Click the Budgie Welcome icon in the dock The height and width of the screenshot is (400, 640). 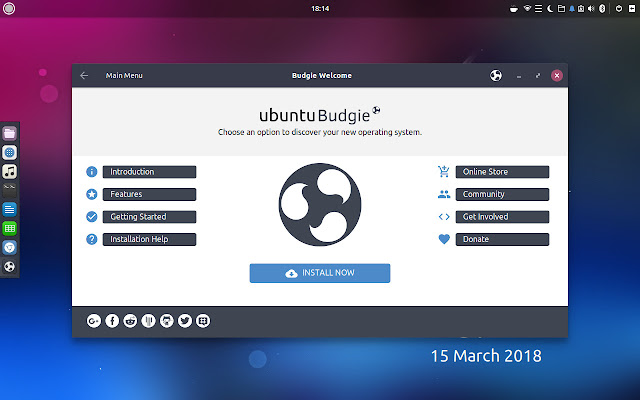click(x=9, y=267)
